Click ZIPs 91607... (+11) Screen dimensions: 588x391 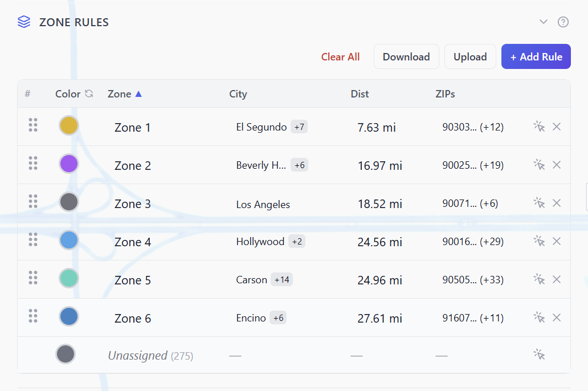473,318
